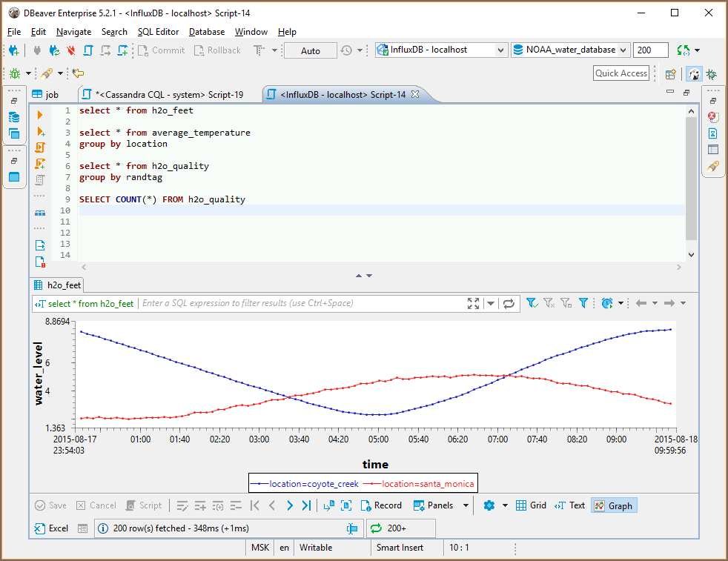This screenshot has height=561, width=728.
Task: Open the SQL Editor menu
Action: [158, 32]
